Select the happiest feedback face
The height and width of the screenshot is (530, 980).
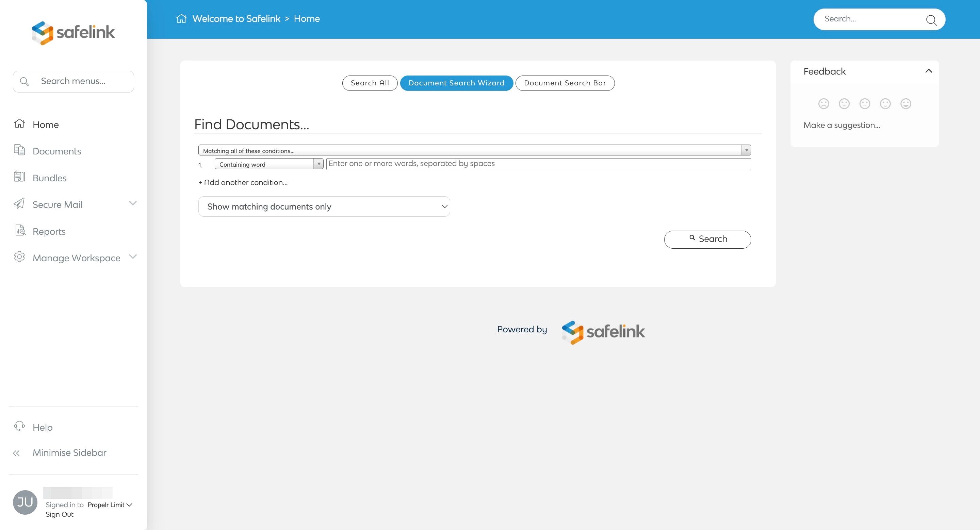point(906,104)
